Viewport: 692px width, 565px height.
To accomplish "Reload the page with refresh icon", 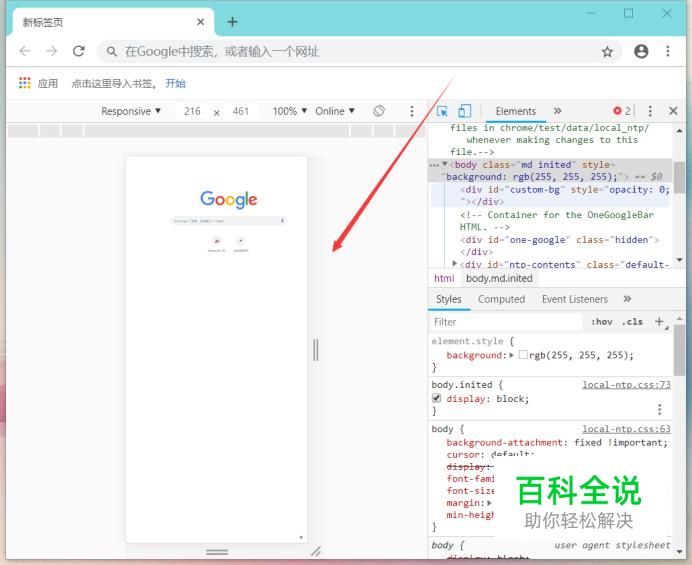I will click(79, 51).
